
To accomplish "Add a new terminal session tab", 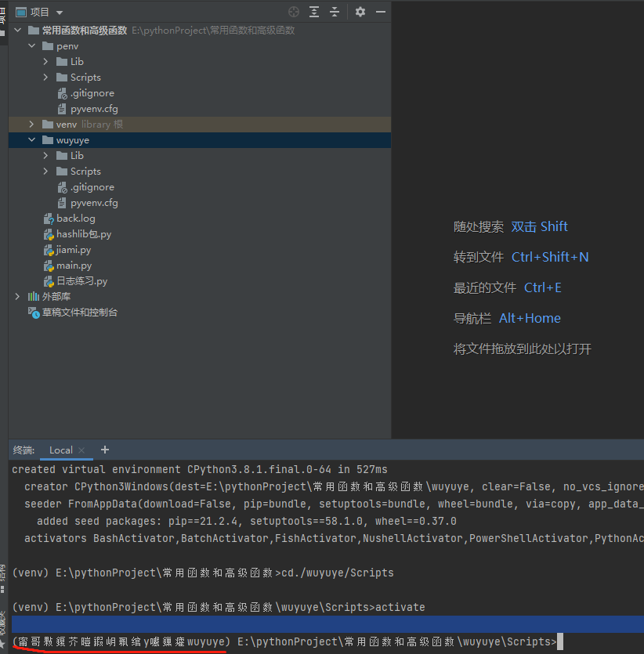I will [x=105, y=450].
